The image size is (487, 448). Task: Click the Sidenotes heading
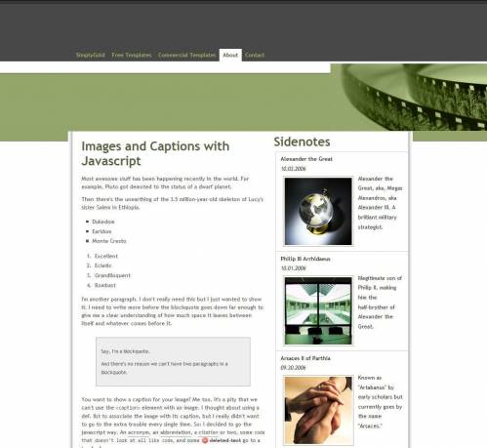point(302,142)
